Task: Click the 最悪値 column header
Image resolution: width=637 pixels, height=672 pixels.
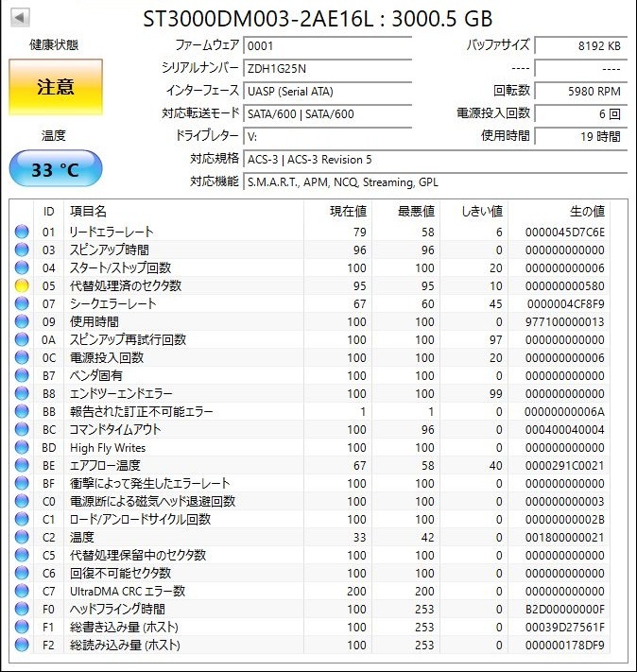Action: point(406,212)
